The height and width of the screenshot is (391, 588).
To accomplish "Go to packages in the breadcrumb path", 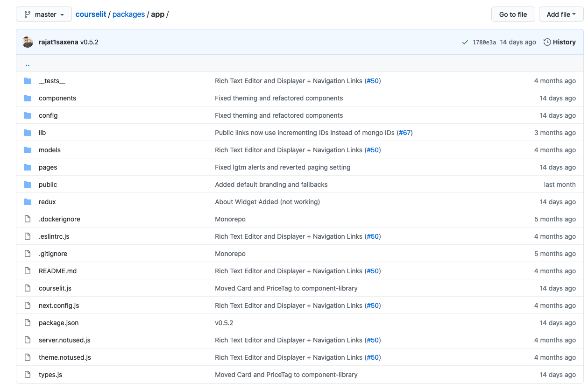I will (x=128, y=14).
